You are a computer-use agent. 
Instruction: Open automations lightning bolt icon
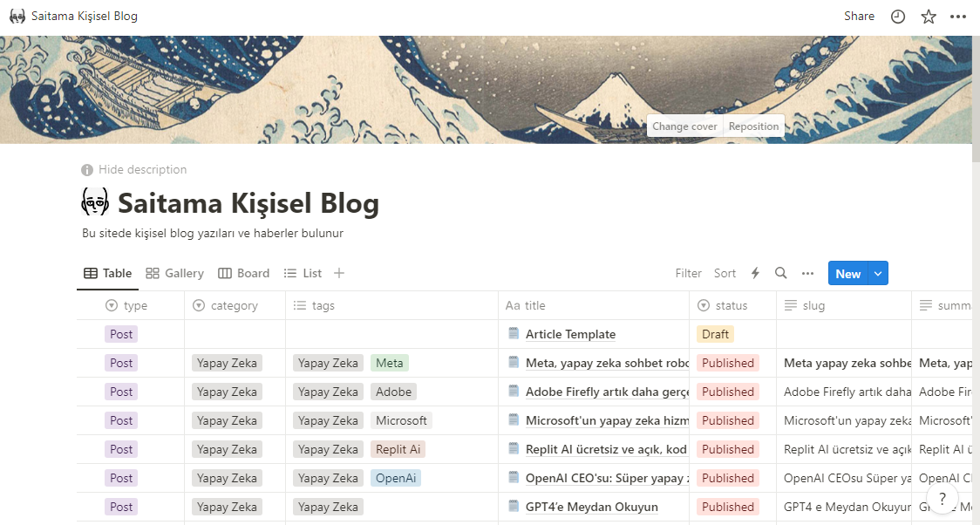coord(755,273)
